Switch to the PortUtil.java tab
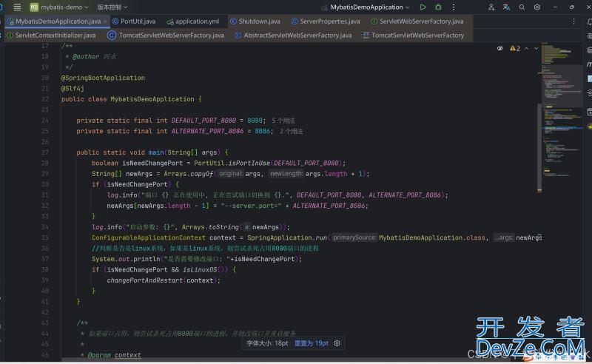Image resolution: width=592 pixels, height=364 pixels. point(137,21)
